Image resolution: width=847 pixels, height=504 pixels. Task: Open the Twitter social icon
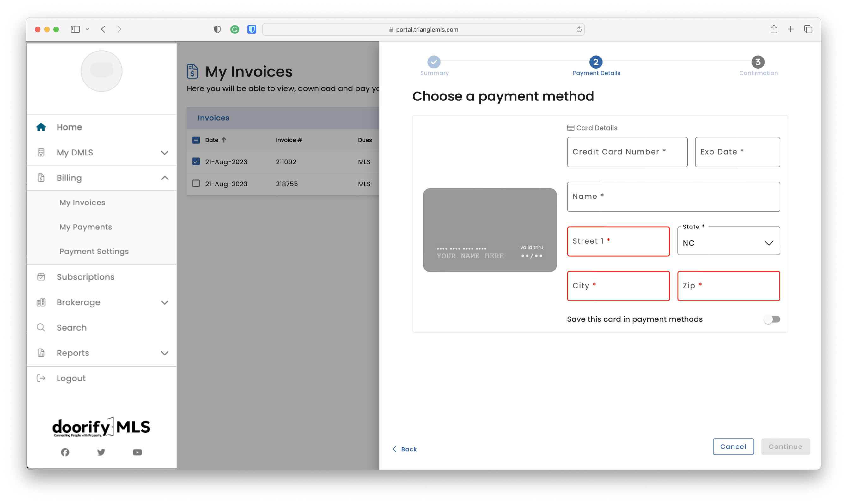pos(101,452)
